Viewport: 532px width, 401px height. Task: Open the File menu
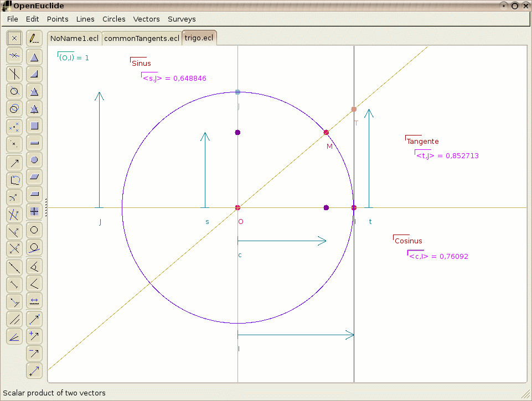[x=13, y=19]
